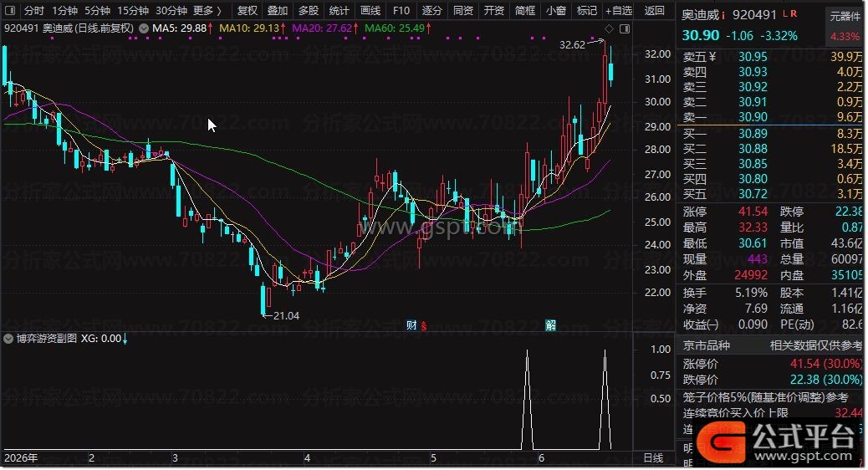This screenshot has width=868, height=470.
Task: Open 博弈游资副图 indicator dropdown icon
Action: tap(8, 339)
